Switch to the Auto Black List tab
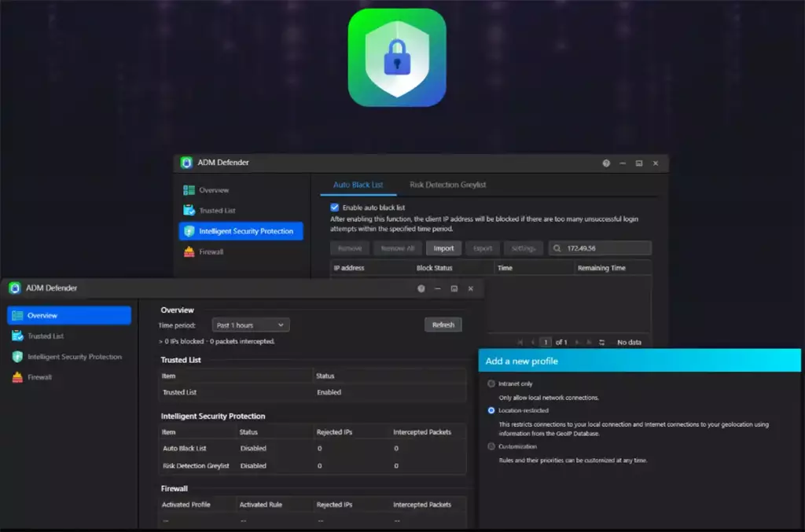 [x=358, y=185]
